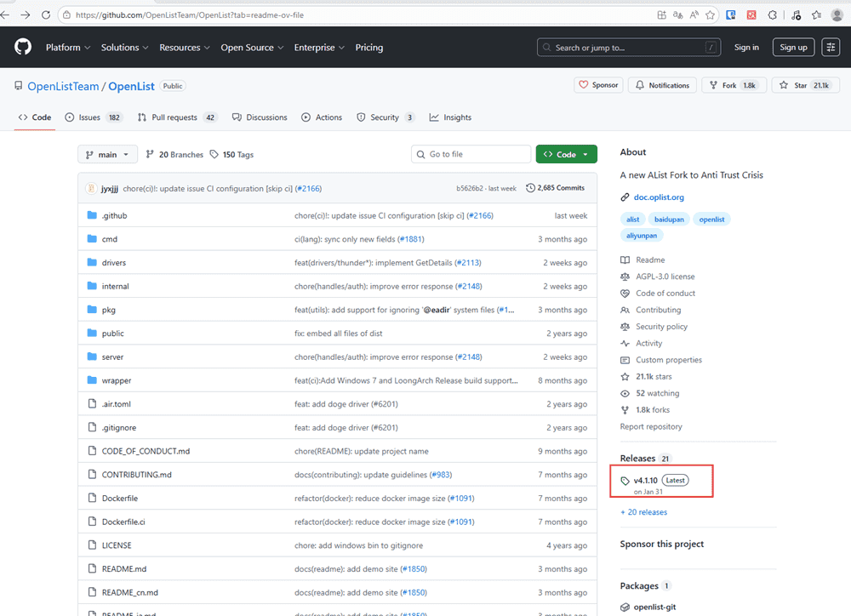Expand the Platform navigation menu
The height and width of the screenshot is (616, 851).
67,48
